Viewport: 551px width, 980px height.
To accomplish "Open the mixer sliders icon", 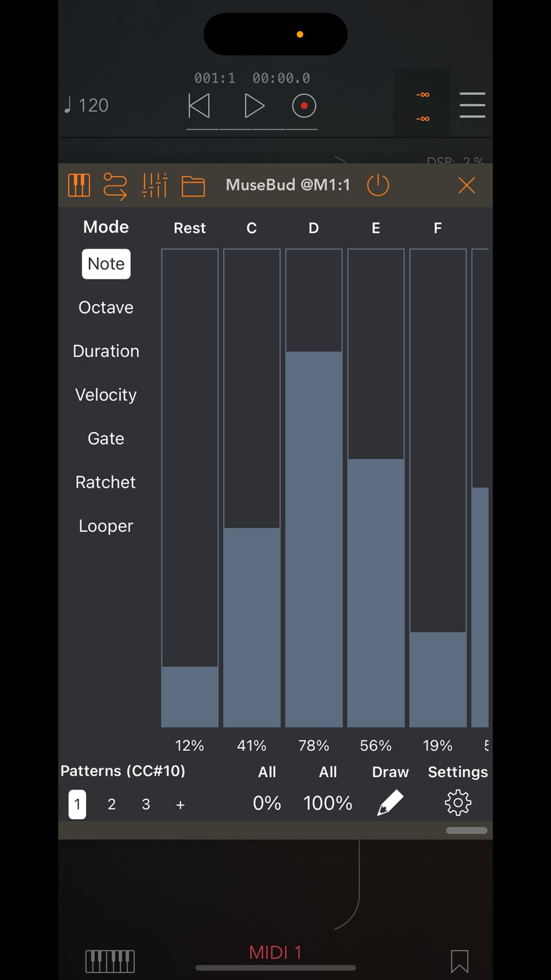I will (155, 185).
